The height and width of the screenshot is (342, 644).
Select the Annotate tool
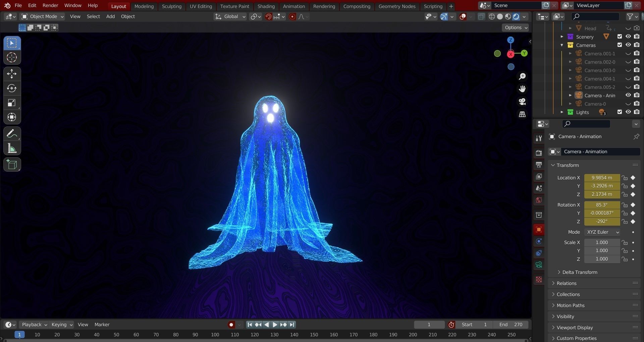click(x=12, y=134)
